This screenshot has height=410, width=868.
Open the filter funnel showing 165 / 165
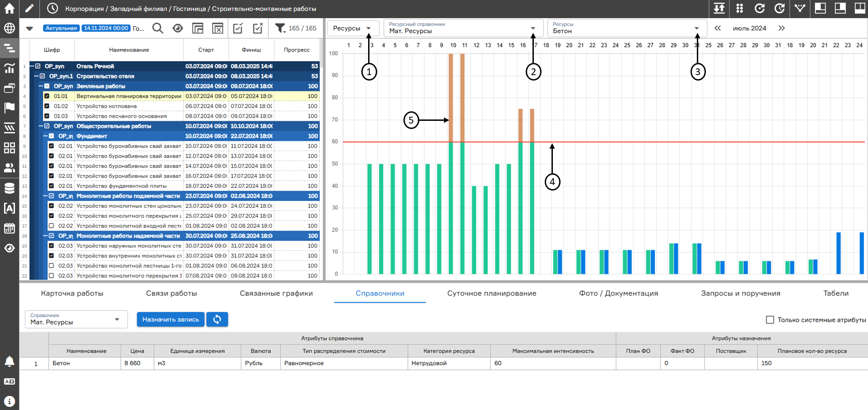296,28
